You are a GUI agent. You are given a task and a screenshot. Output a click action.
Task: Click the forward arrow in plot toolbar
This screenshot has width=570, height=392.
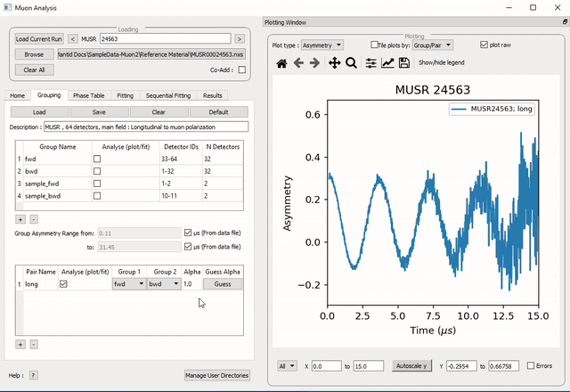314,63
